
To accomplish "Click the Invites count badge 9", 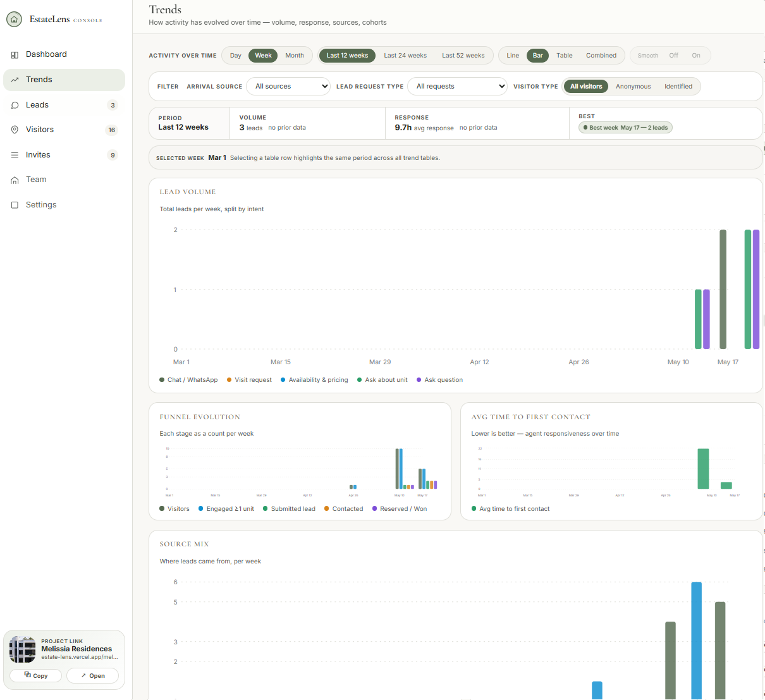I will pos(113,155).
